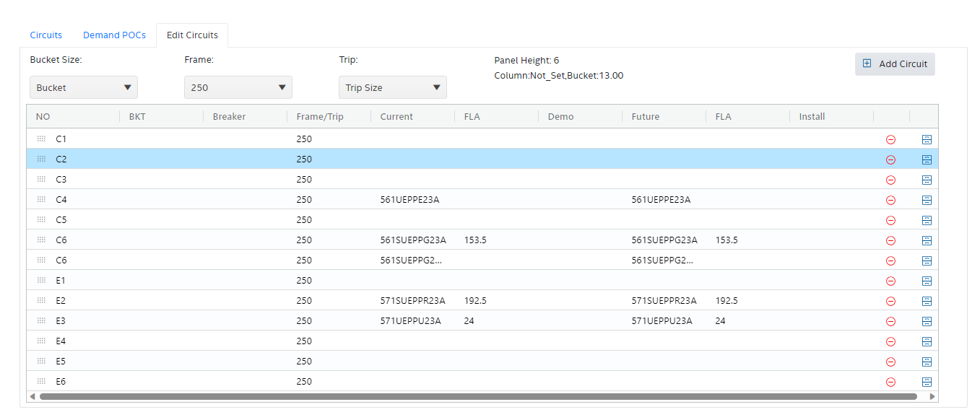Click the horizontal scrollbar's right arrow
Viewport: 980px width, 420px height.
[x=932, y=396]
